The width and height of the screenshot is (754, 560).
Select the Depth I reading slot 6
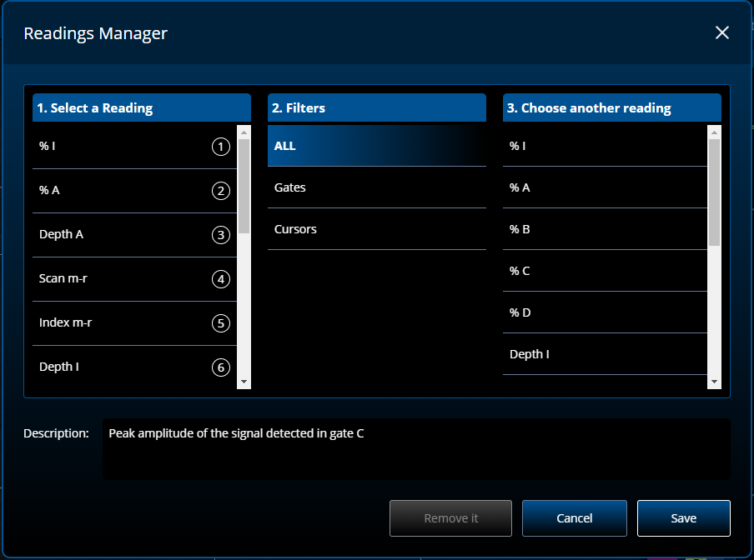point(133,367)
